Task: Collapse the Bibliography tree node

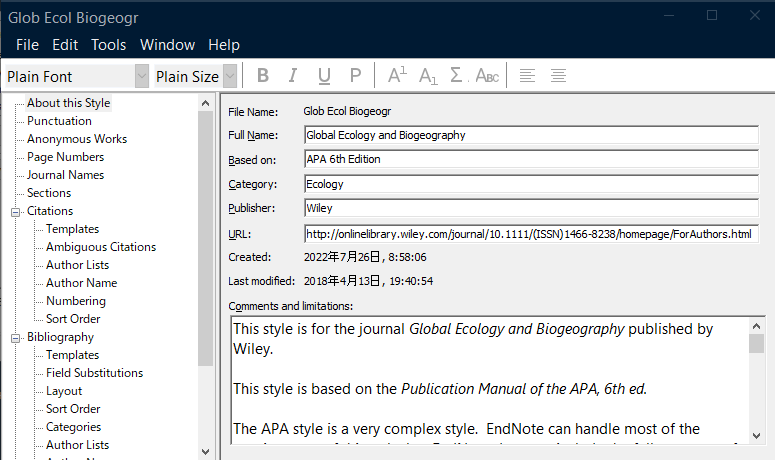Action: (16, 338)
